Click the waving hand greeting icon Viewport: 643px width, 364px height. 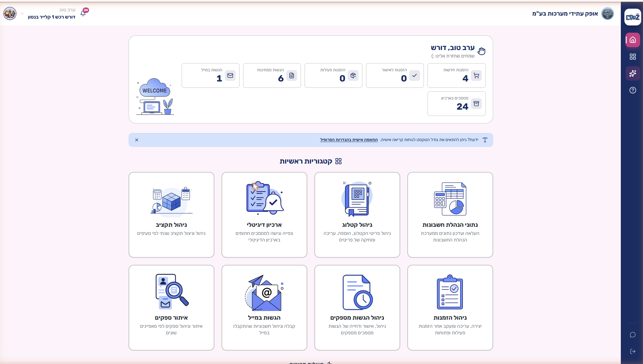pyautogui.click(x=481, y=51)
